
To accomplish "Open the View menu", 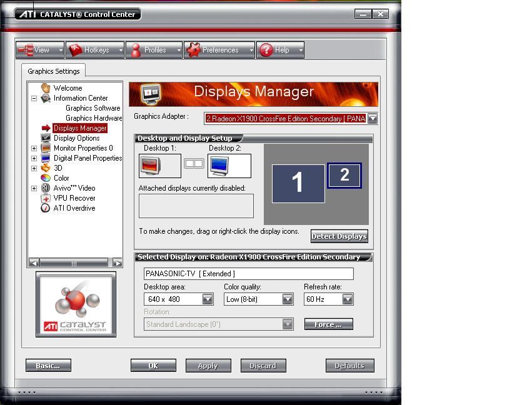I will [39, 50].
